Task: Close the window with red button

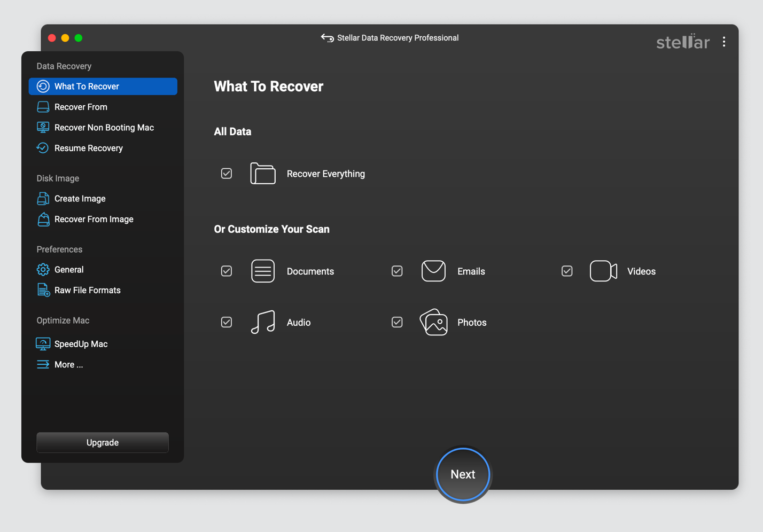Action: (52, 38)
